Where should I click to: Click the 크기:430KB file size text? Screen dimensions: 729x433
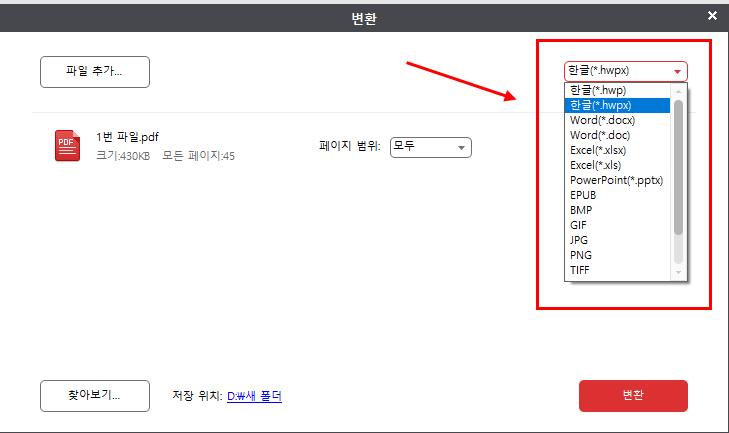point(123,156)
